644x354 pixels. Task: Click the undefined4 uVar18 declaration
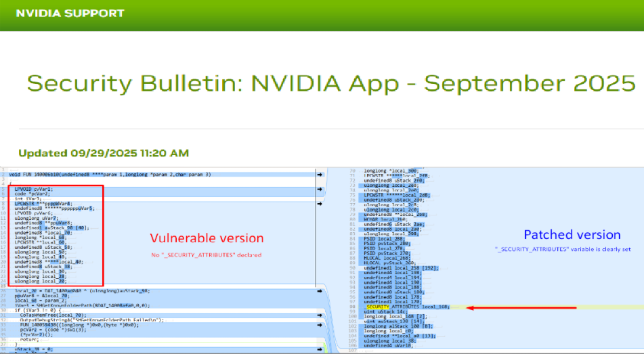[390, 346]
